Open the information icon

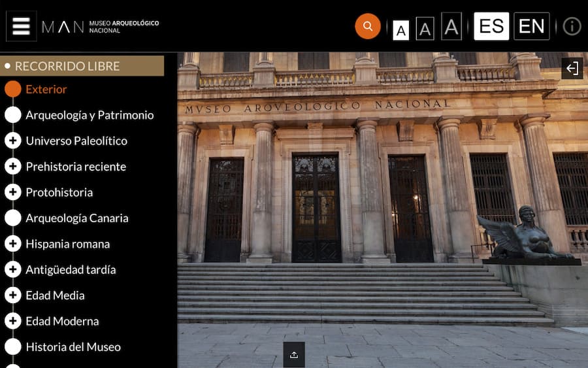click(572, 26)
